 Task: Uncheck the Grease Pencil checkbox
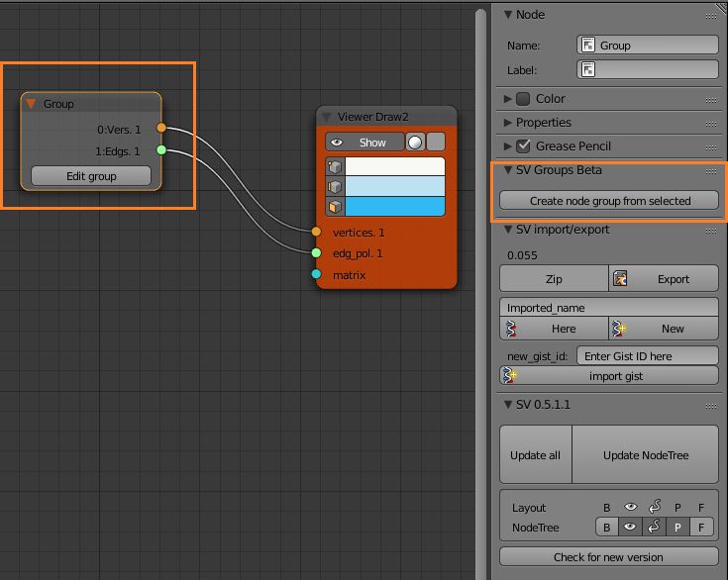coord(523,146)
